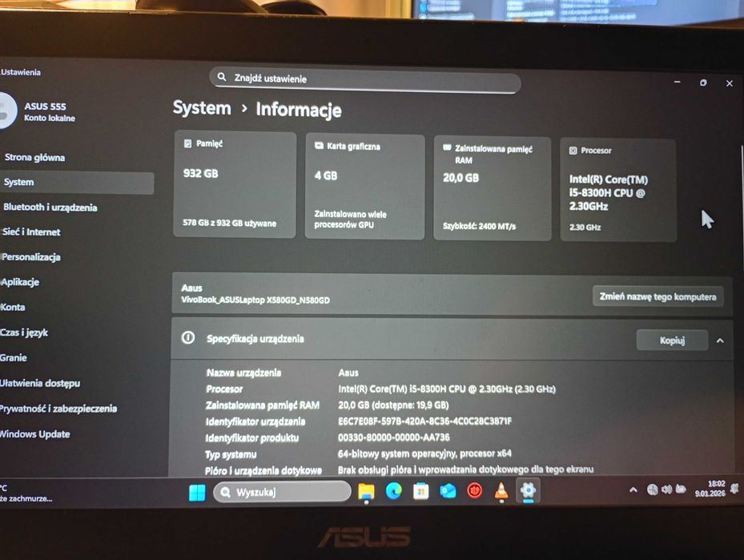Click the search magnifier icon in Settings
744x560 pixels.
pyautogui.click(x=222, y=76)
